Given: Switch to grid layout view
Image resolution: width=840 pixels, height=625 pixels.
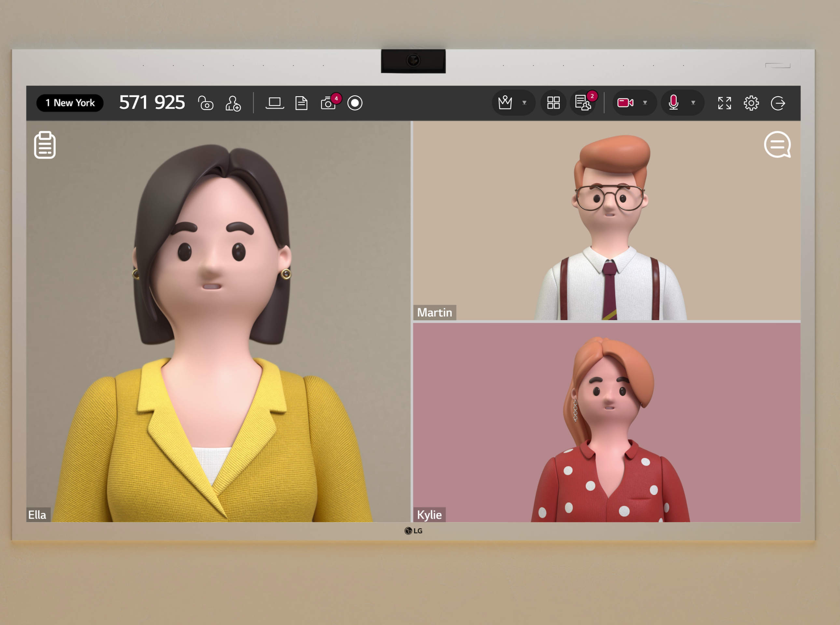Looking at the screenshot, I should [553, 103].
